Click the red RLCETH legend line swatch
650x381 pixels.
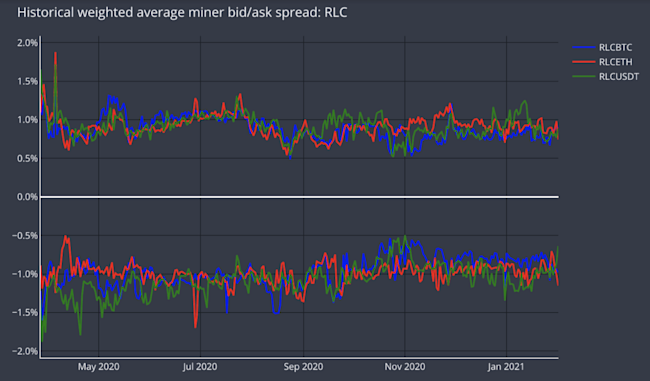(584, 62)
